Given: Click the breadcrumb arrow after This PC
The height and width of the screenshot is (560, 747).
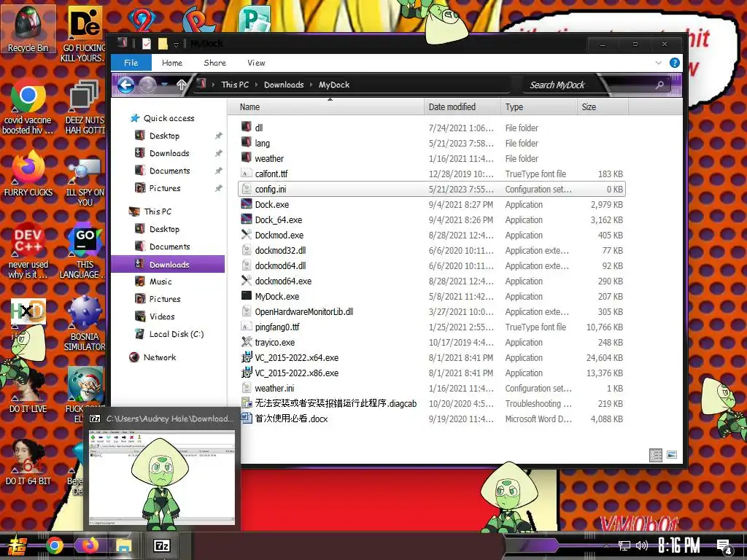Looking at the screenshot, I should tap(256, 85).
